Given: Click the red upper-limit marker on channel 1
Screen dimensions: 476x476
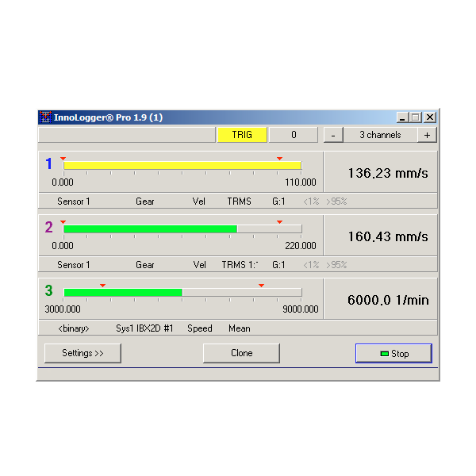Looking at the screenshot, I should point(279,158).
